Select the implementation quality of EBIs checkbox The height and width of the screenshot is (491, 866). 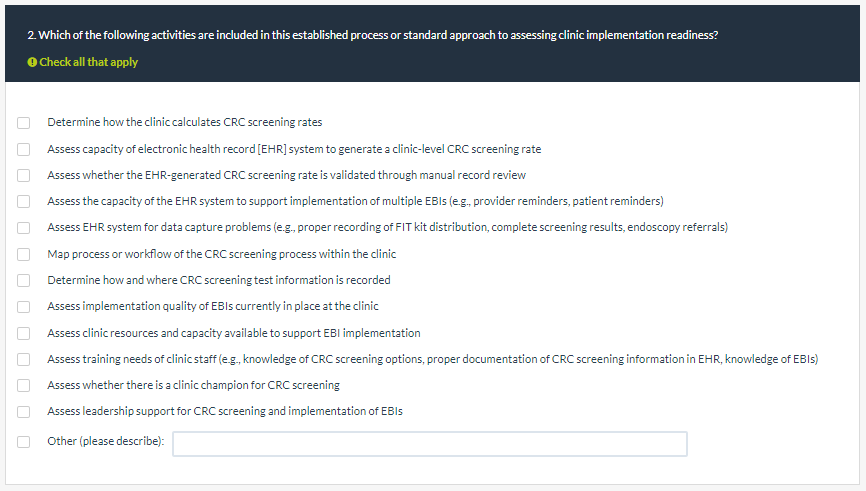pyautogui.click(x=23, y=307)
